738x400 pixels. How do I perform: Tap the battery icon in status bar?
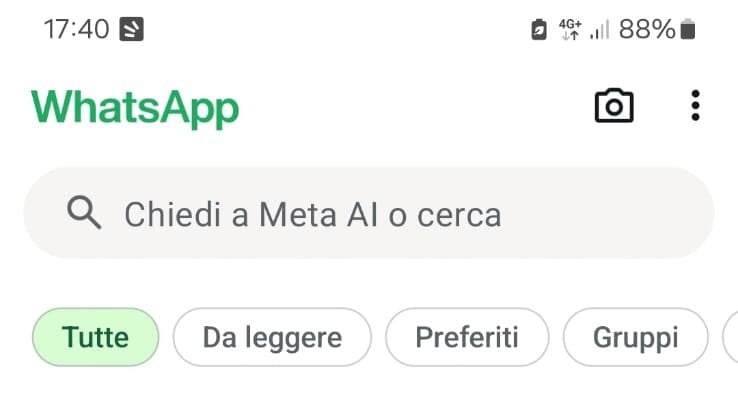(687, 30)
